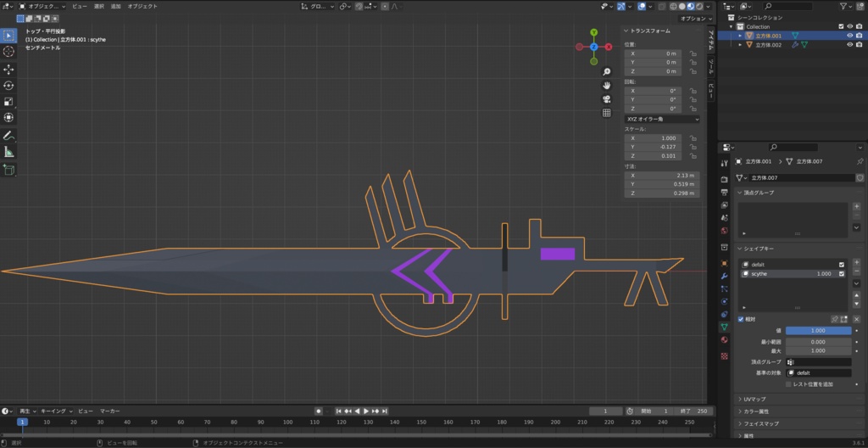
Task: Open the Object Data green triangle tab
Action: pos(724,328)
